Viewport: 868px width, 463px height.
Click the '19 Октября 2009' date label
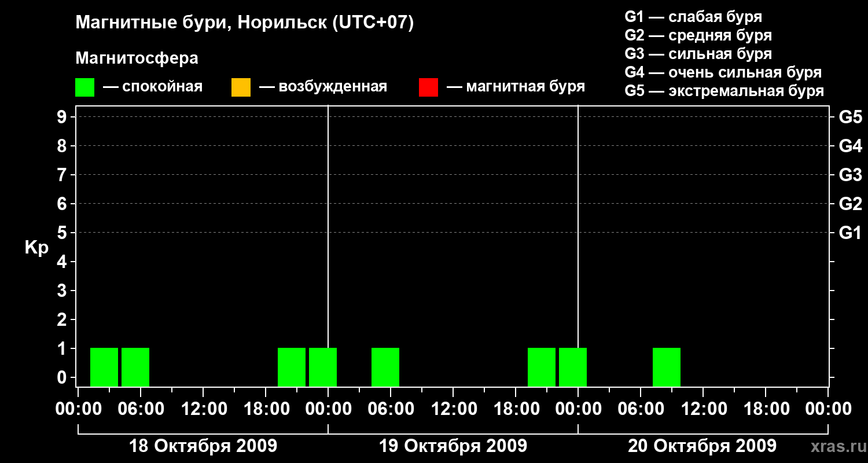point(453,446)
